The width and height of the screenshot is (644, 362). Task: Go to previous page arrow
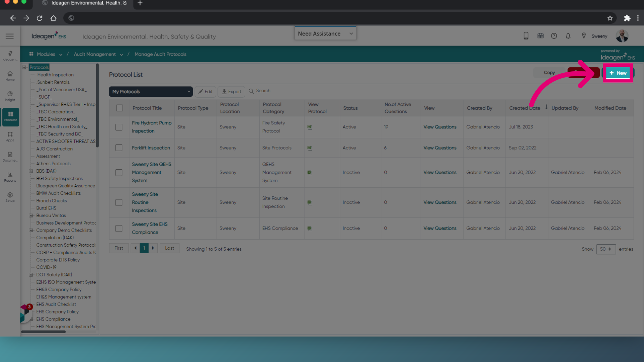pyautogui.click(x=135, y=248)
